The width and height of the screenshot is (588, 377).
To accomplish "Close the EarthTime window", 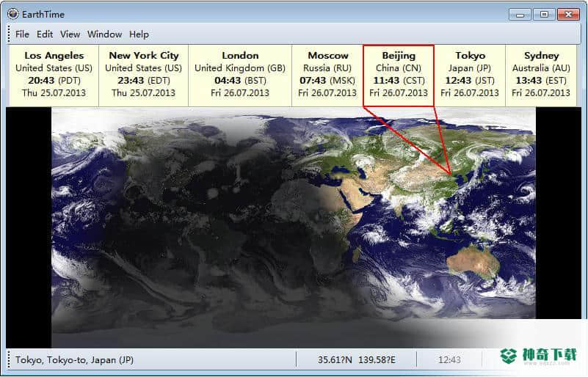I will coord(568,15).
